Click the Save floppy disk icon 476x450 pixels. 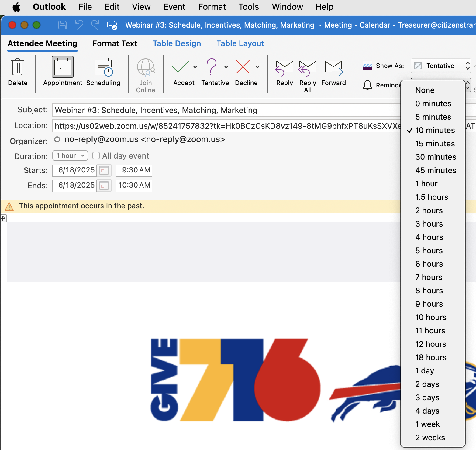point(63,25)
